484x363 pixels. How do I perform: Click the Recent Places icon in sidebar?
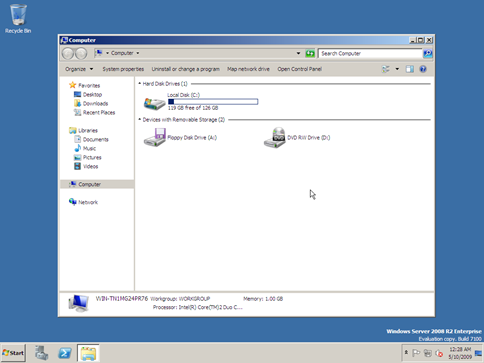pos(77,112)
